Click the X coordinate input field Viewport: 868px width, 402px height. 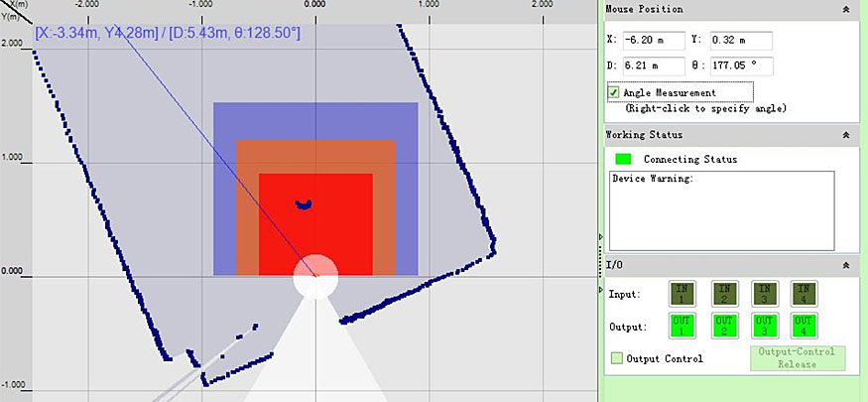click(654, 41)
